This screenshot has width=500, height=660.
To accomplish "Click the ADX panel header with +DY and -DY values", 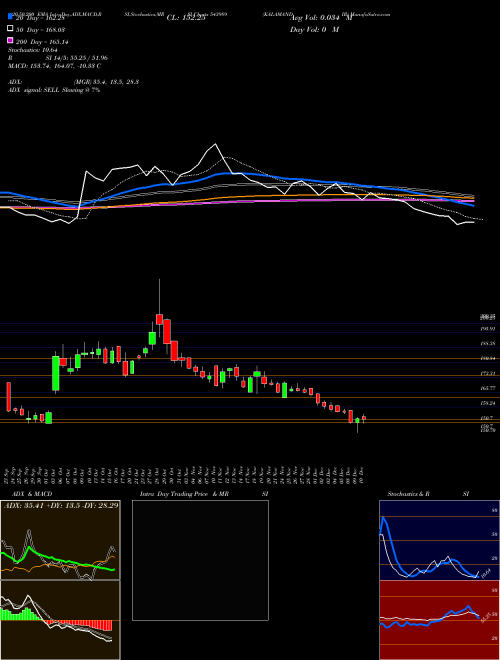I will point(60,505).
